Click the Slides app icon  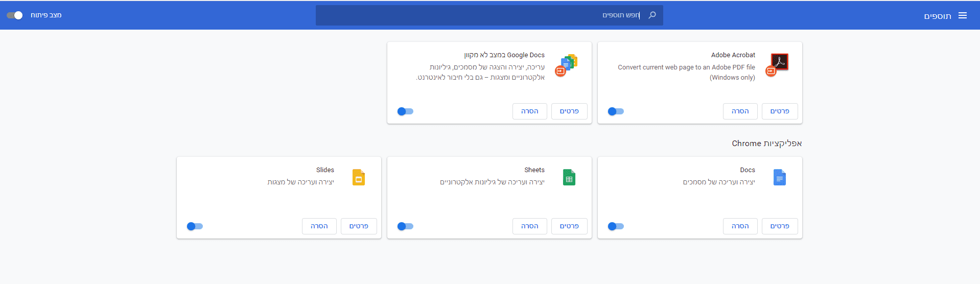pos(359,177)
